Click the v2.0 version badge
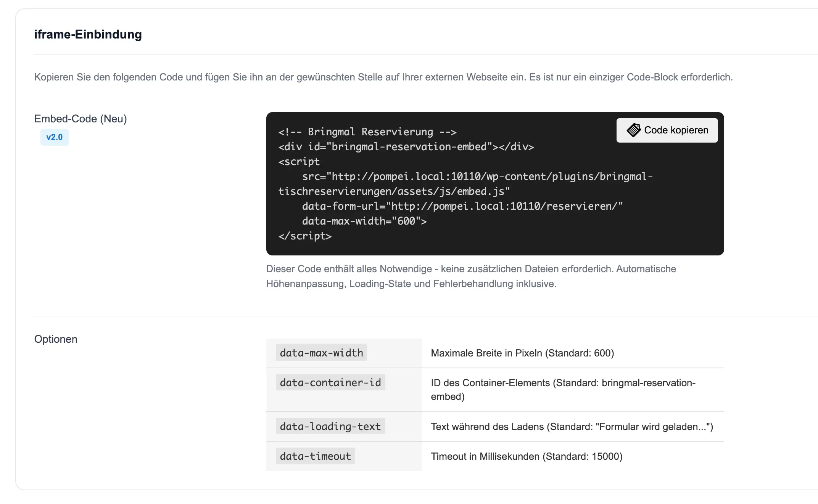 coord(54,137)
